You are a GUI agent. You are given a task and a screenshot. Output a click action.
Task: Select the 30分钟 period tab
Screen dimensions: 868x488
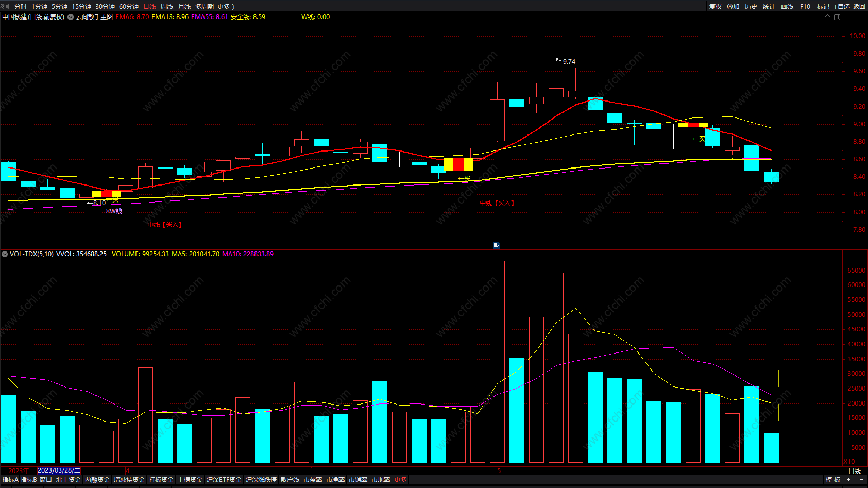coord(105,7)
